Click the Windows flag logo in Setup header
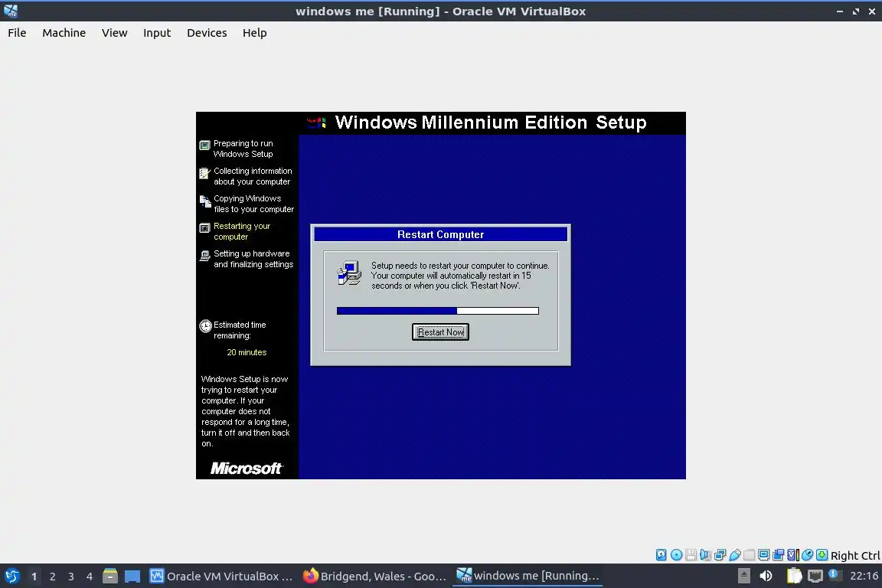This screenshot has height=588, width=882. pos(317,122)
